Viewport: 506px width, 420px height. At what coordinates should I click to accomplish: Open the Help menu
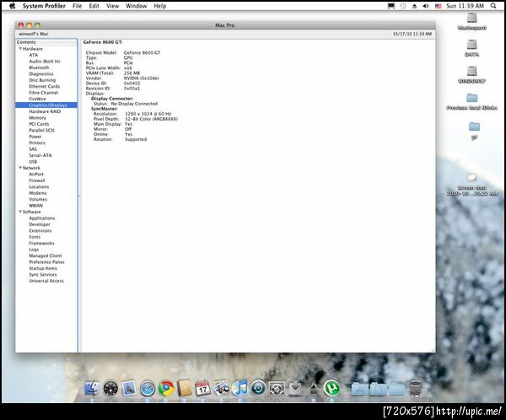[159, 6]
